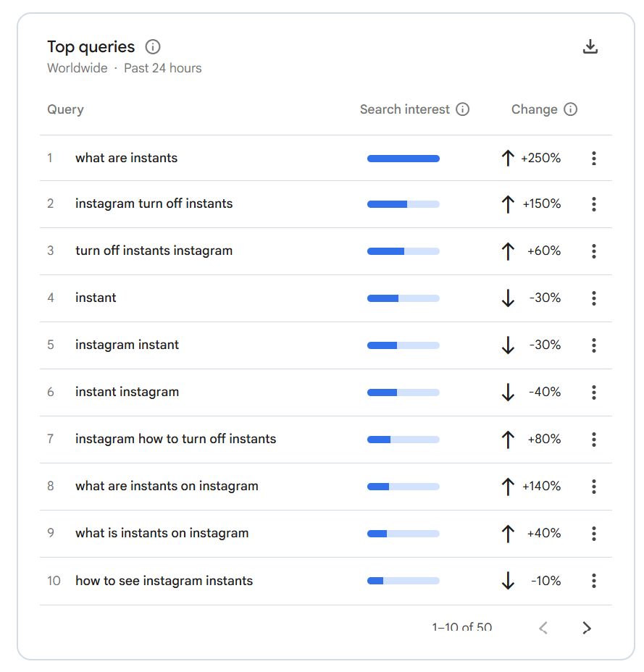The height and width of the screenshot is (672, 644).
Task: Open more options for 'turn off instants instagram'
Action: (x=594, y=251)
